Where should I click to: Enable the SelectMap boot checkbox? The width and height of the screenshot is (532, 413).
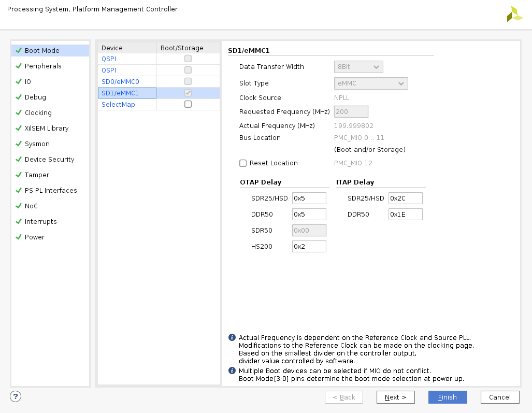[188, 104]
